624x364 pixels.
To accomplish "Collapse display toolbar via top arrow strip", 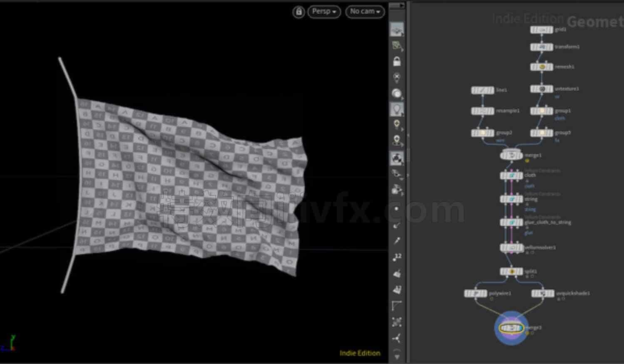I will click(397, 5).
